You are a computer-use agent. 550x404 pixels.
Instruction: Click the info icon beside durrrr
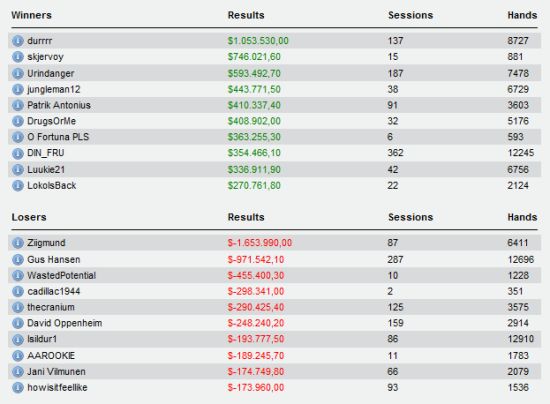(x=18, y=41)
